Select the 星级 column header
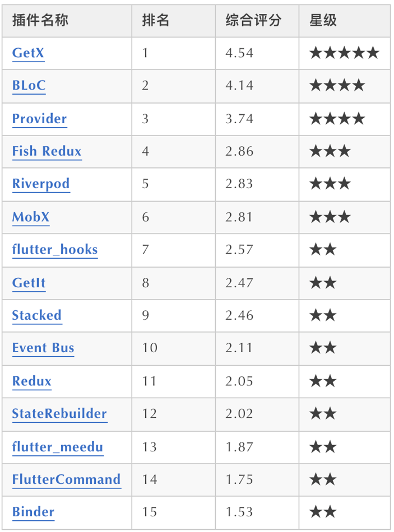394x532 pixels. tap(323, 21)
